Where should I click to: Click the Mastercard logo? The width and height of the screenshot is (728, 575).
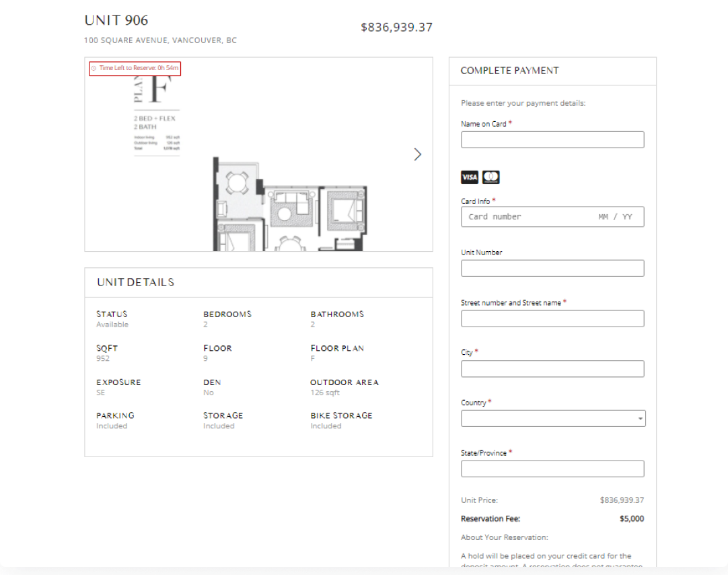click(x=490, y=177)
